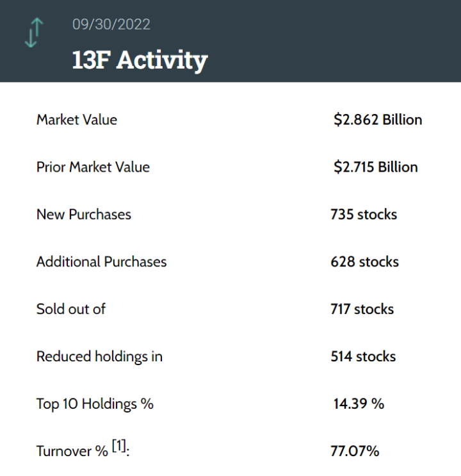Image resolution: width=461 pixels, height=476 pixels.
Task: Click the $2.862 Billion market value
Action: coord(378,120)
